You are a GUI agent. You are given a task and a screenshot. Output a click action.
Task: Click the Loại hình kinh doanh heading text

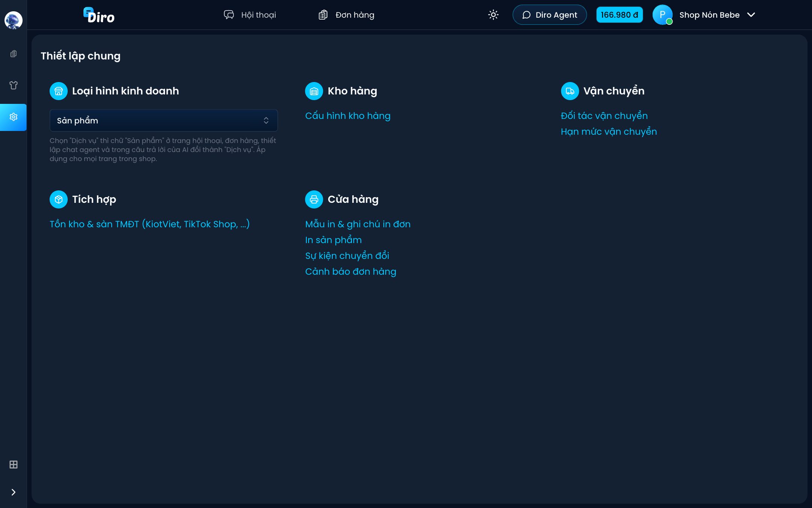126,91
